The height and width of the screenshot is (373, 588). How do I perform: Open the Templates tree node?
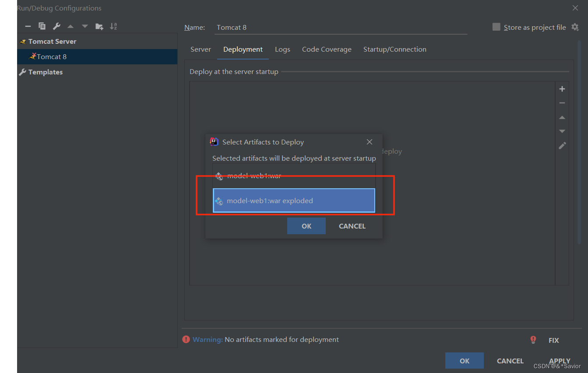(46, 72)
